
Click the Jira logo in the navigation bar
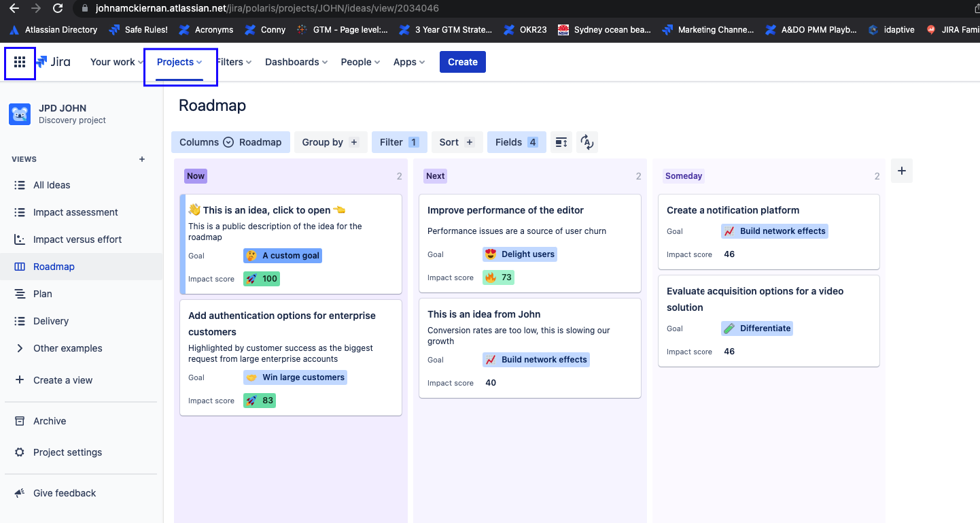coord(53,62)
